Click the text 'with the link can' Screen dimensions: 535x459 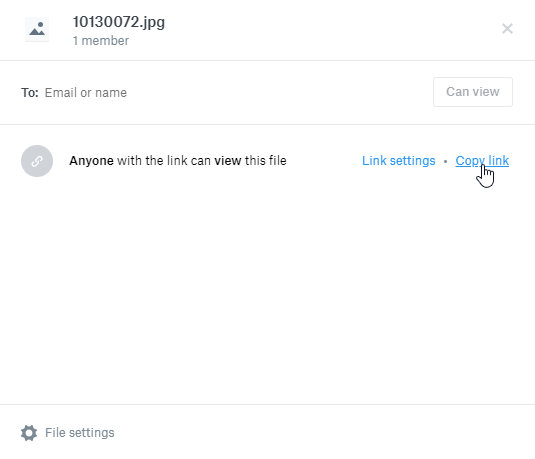click(164, 161)
